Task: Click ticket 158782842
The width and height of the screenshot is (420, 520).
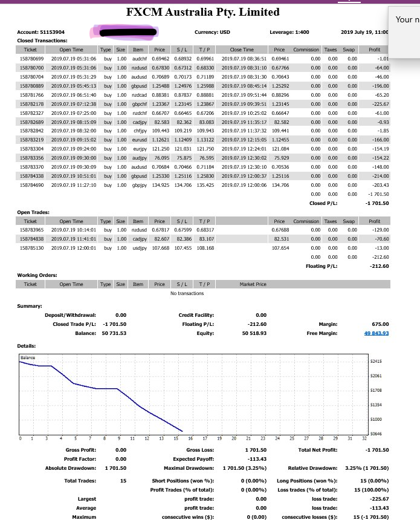Action: point(31,131)
